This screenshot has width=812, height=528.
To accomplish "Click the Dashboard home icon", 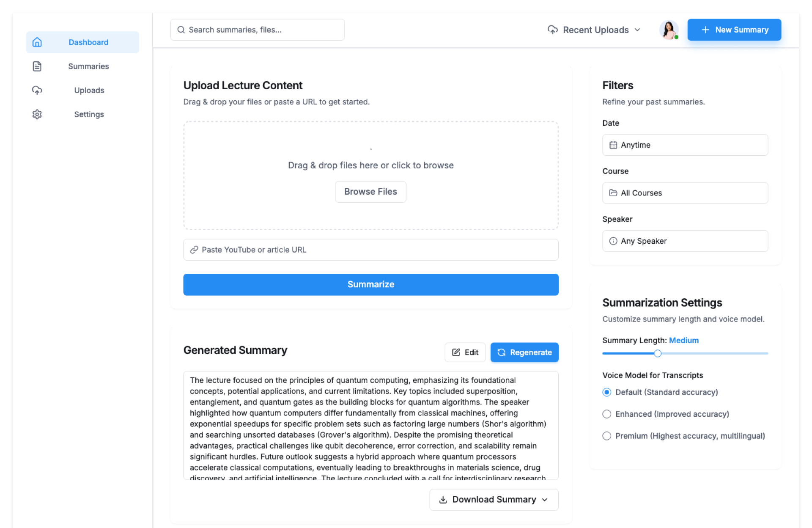I will coord(37,42).
